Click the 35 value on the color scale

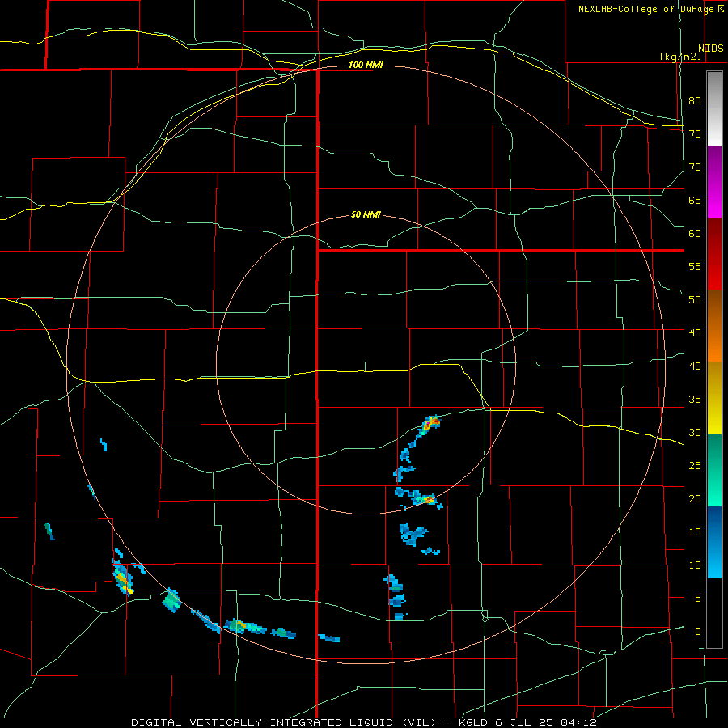click(x=695, y=400)
